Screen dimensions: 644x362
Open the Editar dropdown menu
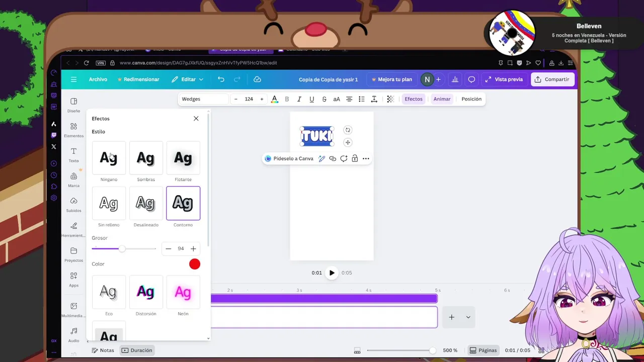pos(188,79)
